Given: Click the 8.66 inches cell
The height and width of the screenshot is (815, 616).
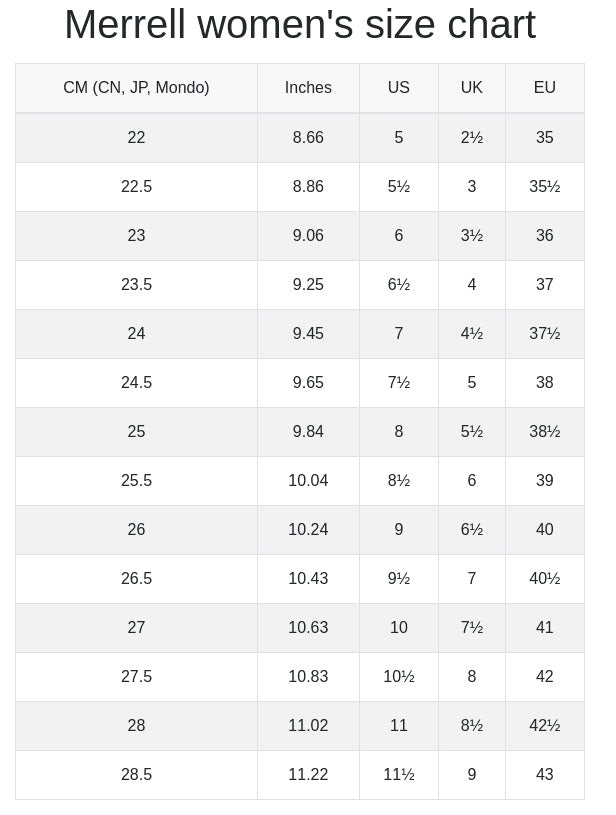Looking at the screenshot, I should (308, 138).
